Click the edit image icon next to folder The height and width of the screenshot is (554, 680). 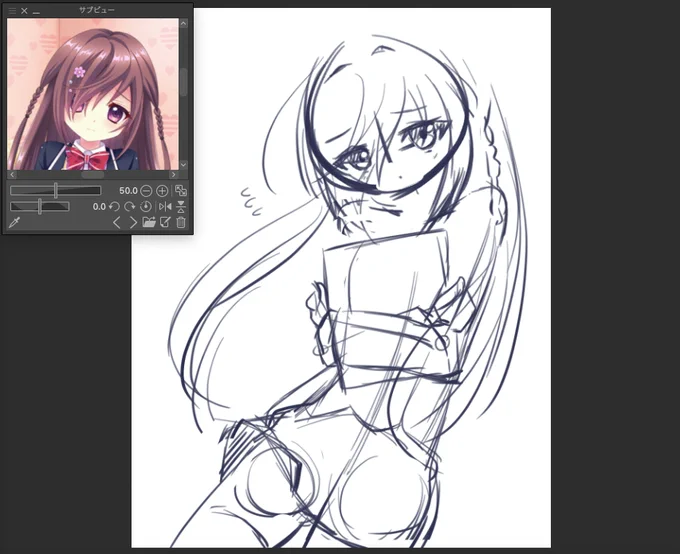tap(165, 223)
